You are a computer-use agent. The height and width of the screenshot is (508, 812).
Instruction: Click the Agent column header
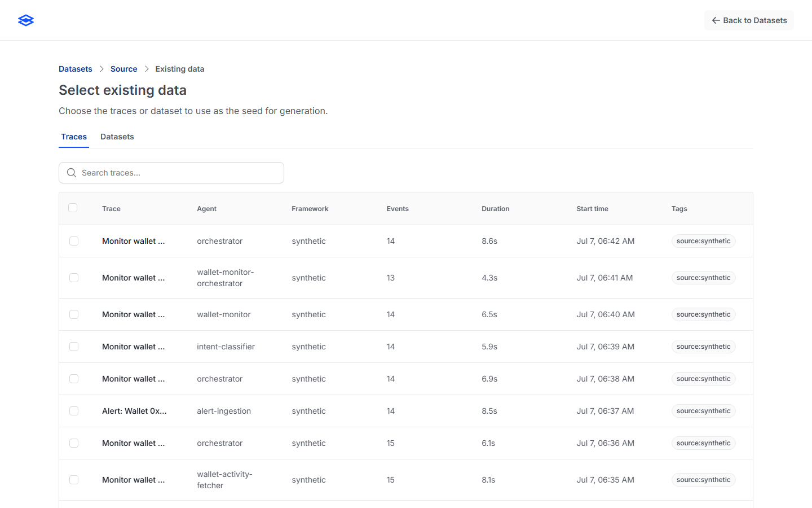206,209
